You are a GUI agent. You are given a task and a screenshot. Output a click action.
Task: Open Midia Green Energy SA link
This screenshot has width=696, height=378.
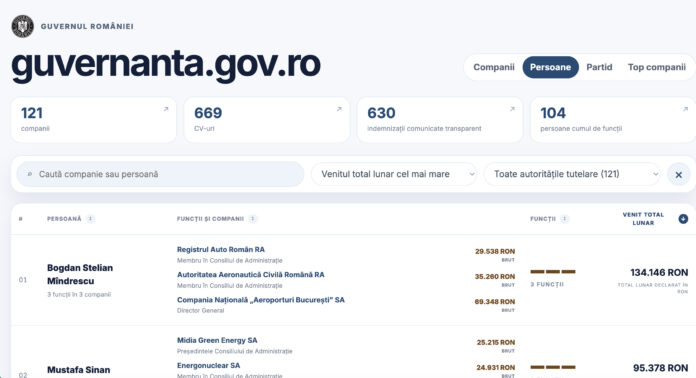[x=217, y=340]
